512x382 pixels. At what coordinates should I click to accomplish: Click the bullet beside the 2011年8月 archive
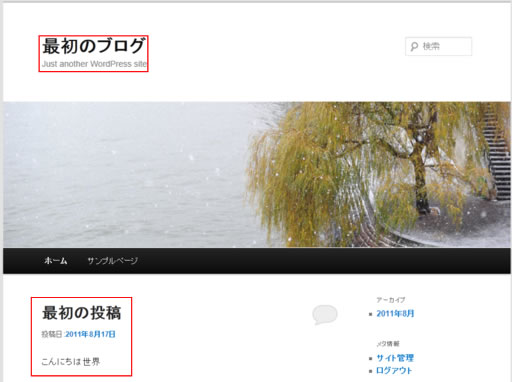371,314
